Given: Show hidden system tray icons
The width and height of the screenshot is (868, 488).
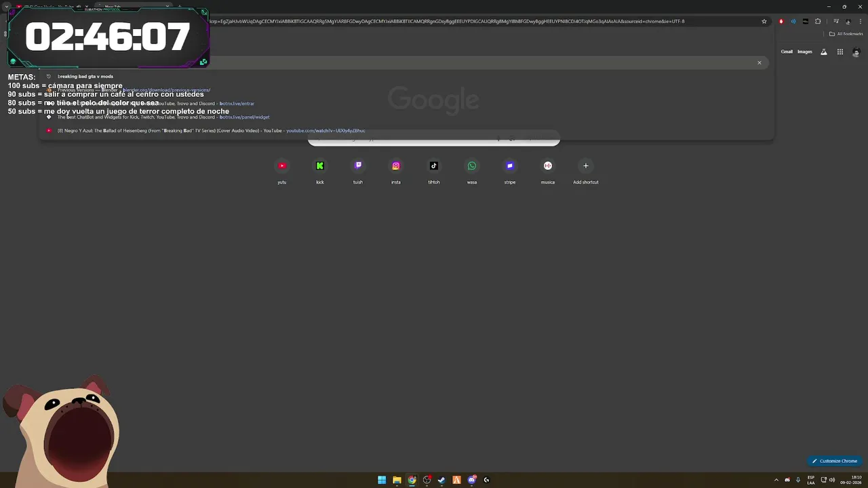Looking at the screenshot, I should pos(776,480).
